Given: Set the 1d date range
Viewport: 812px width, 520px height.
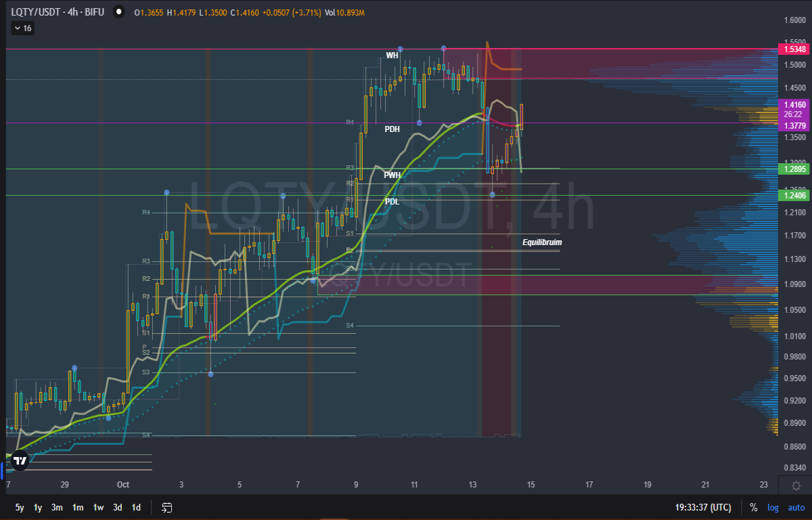Looking at the screenshot, I should click(x=136, y=507).
